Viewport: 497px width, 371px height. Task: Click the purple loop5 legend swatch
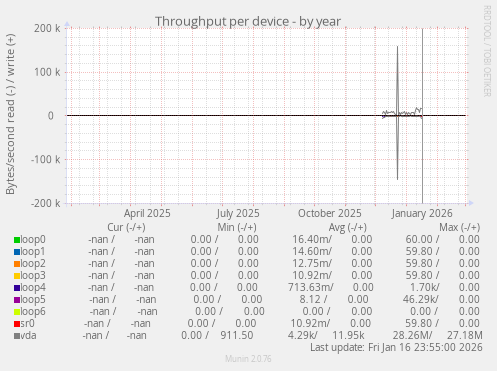coord(17,300)
